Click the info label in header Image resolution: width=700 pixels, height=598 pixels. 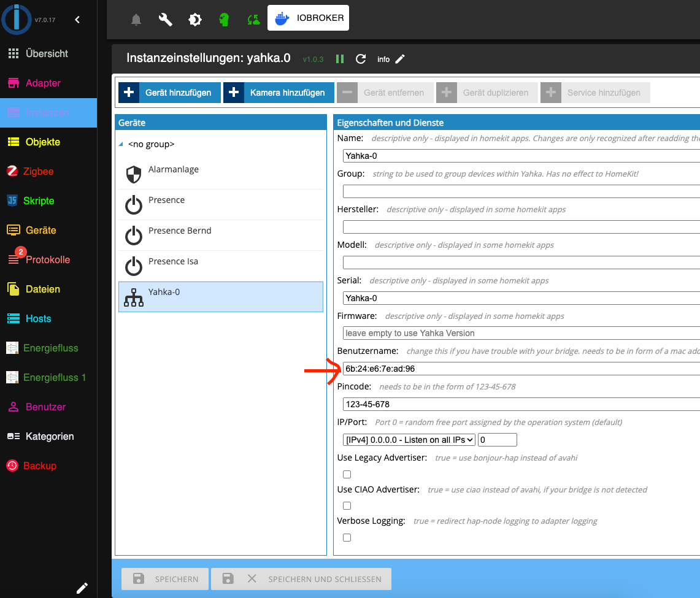(x=383, y=59)
